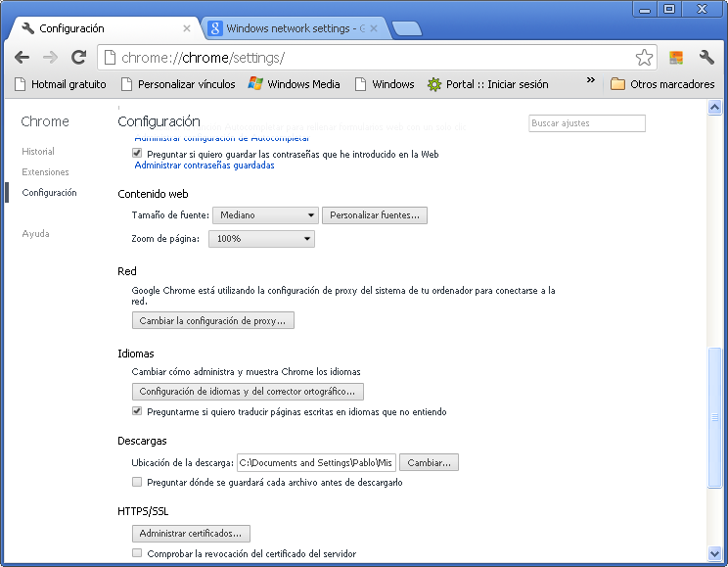
Task: Click the back navigation arrow
Action: pos(22,58)
